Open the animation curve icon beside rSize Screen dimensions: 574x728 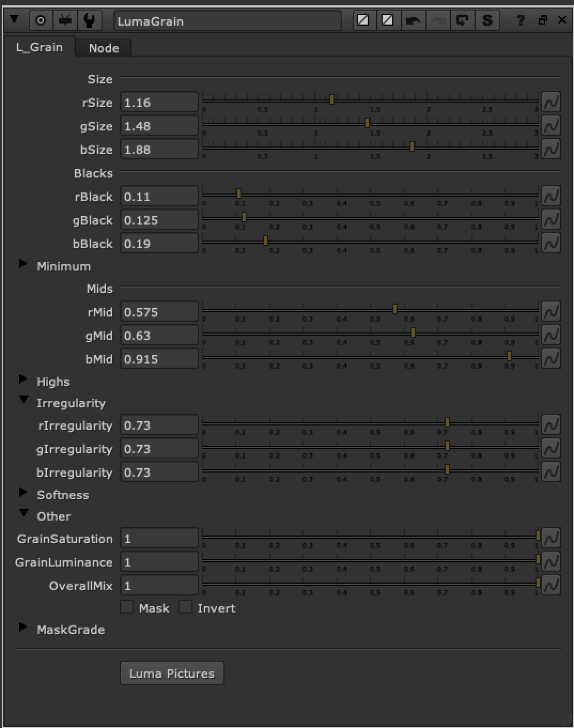pyautogui.click(x=551, y=102)
